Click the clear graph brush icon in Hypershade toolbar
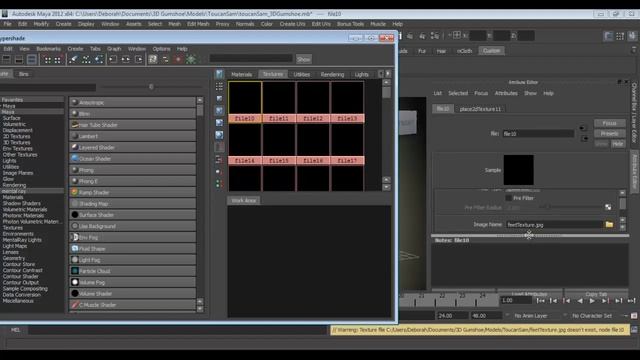The height and width of the screenshot is (360, 640). (x=73, y=60)
